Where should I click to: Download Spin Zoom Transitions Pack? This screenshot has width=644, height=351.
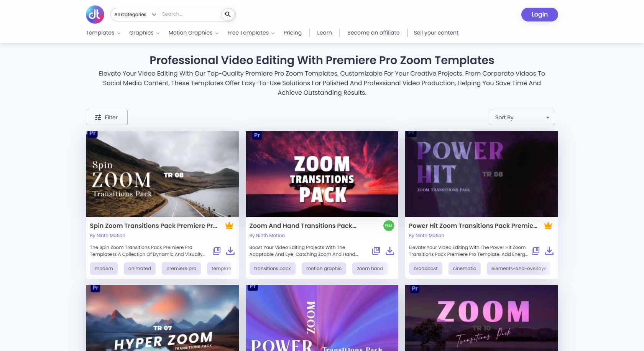pos(230,251)
